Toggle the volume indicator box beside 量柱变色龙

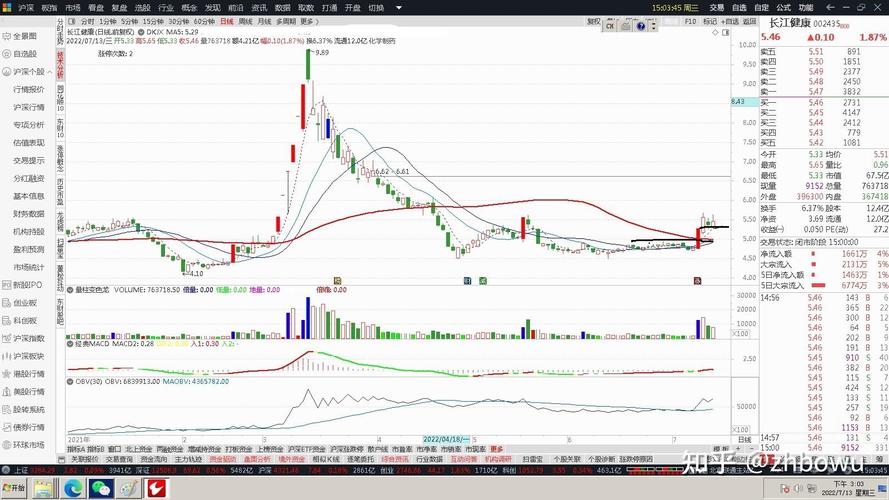72,291
